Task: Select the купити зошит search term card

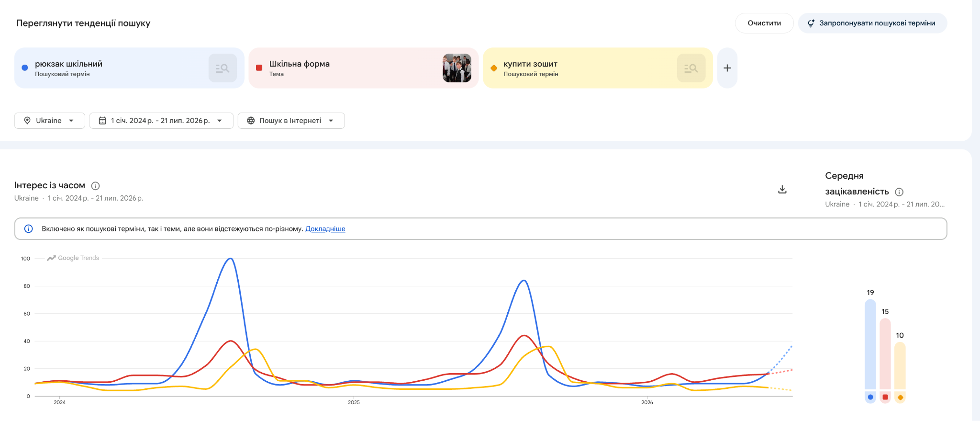Action: (598, 68)
